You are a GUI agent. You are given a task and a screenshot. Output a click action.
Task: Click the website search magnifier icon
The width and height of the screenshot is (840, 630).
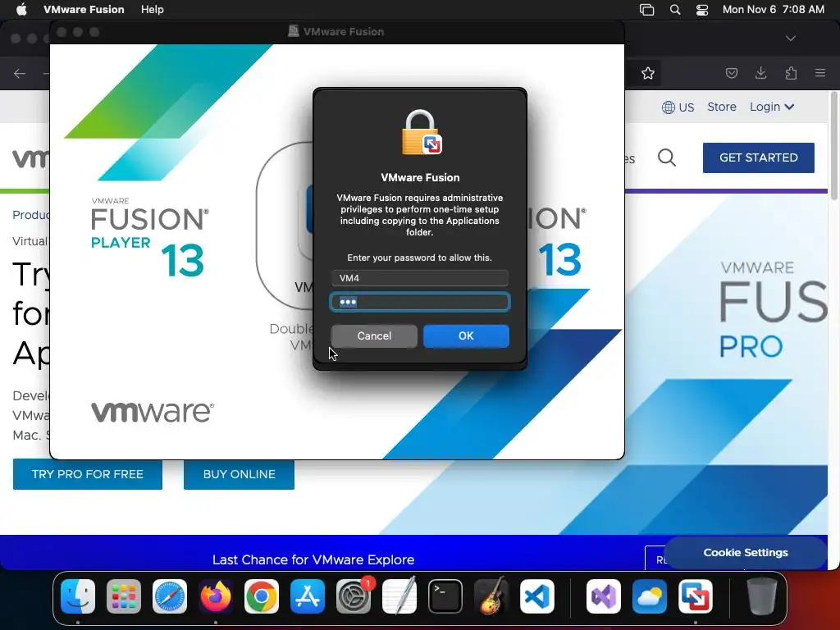(x=666, y=157)
